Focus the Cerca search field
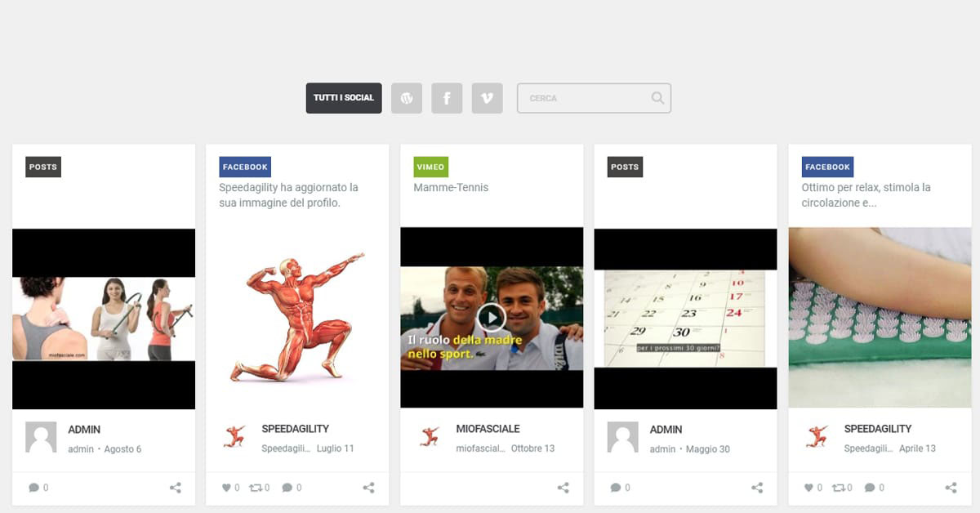The image size is (980, 513). (x=594, y=98)
